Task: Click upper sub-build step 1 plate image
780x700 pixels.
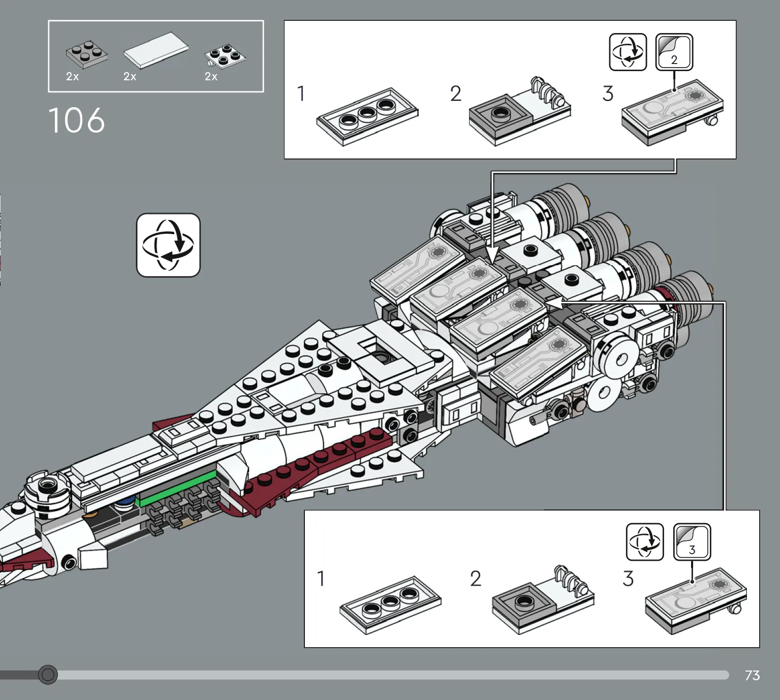Action: (367, 117)
